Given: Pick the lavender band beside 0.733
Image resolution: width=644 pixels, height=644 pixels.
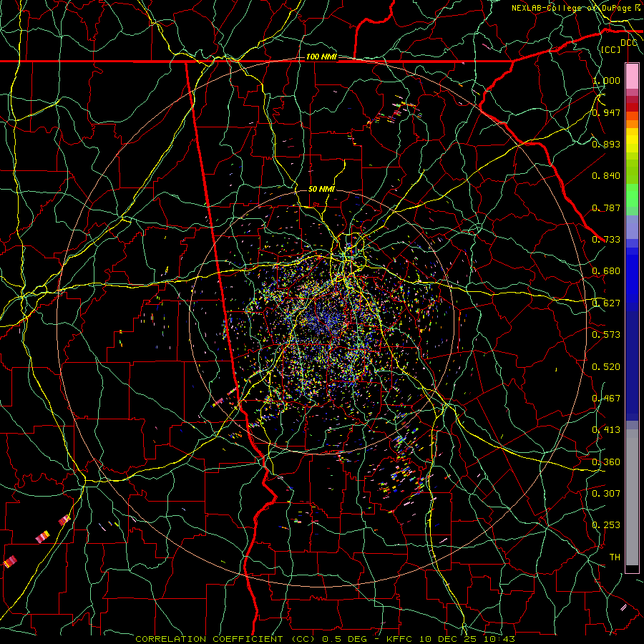Looking at the screenshot, I should tap(632, 227).
